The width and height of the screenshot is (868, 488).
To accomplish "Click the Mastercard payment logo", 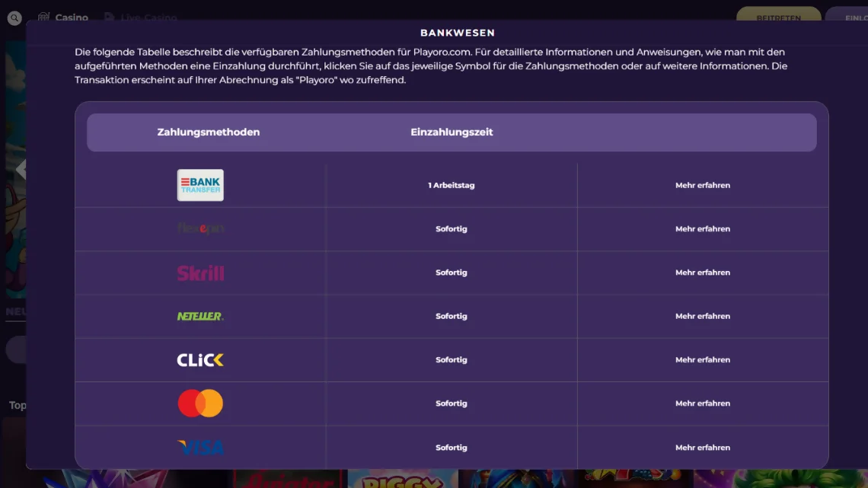I will 200,403.
